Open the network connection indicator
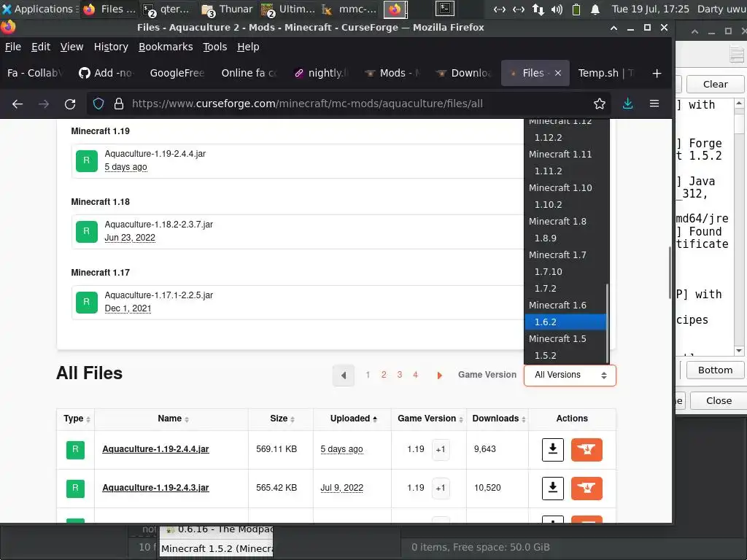Screen dimensions: 747x560 pyautogui.click(x=538, y=9)
